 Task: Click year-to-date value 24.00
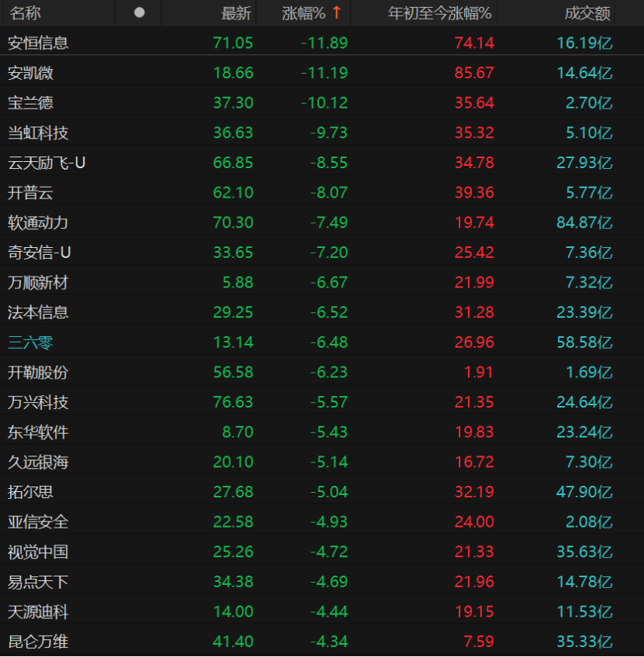pos(474,522)
